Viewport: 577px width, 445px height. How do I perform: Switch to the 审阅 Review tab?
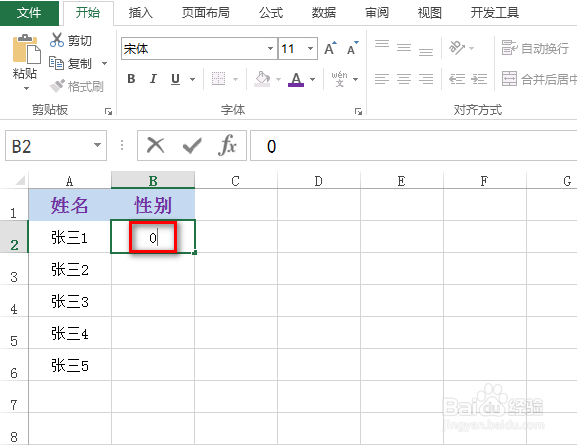pyautogui.click(x=377, y=13)
